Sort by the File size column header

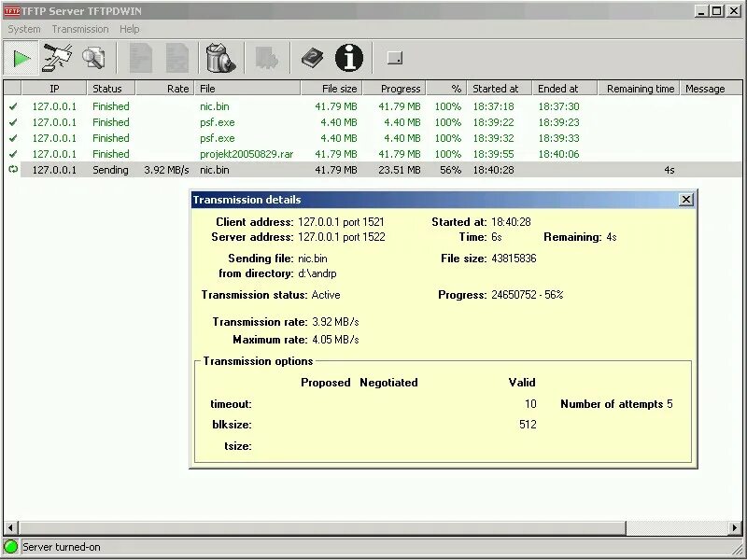(332, 89)
